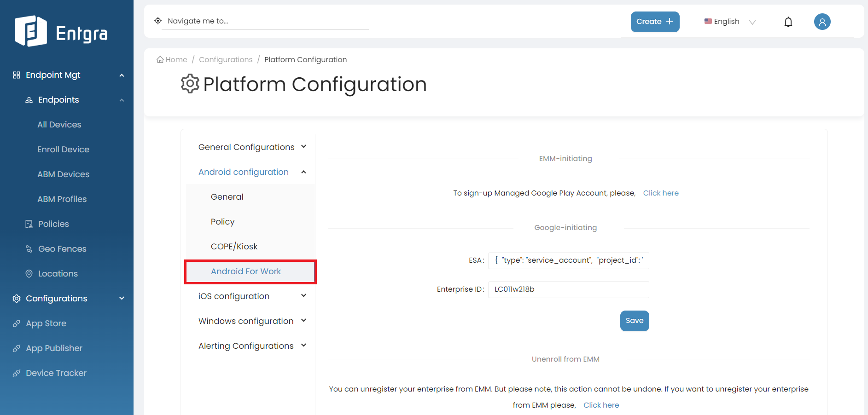
Task: Click here to unregister from EMM
Action: click(x=601, y=405)
